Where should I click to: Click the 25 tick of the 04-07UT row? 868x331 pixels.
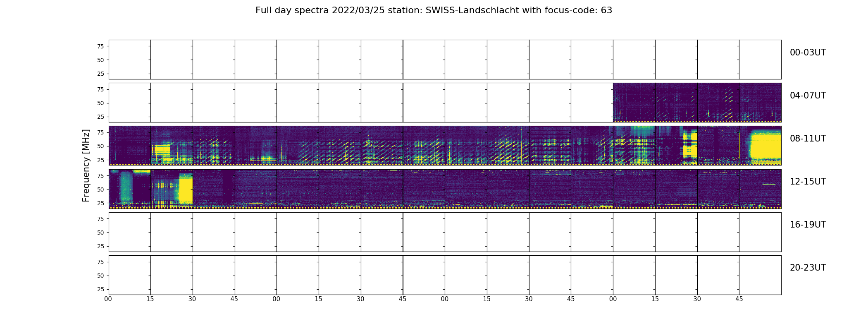pos(100,117)
